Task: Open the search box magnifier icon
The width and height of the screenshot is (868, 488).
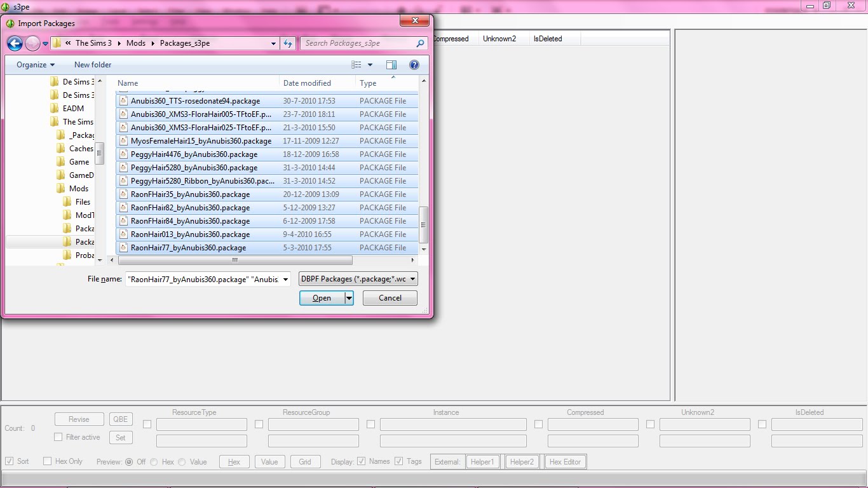Action: pos(419,43)
